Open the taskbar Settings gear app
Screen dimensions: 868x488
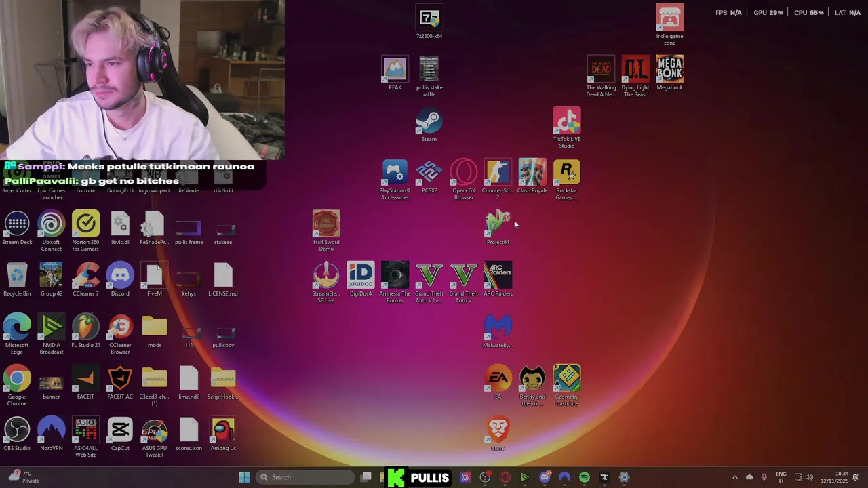tap(624, 477)
